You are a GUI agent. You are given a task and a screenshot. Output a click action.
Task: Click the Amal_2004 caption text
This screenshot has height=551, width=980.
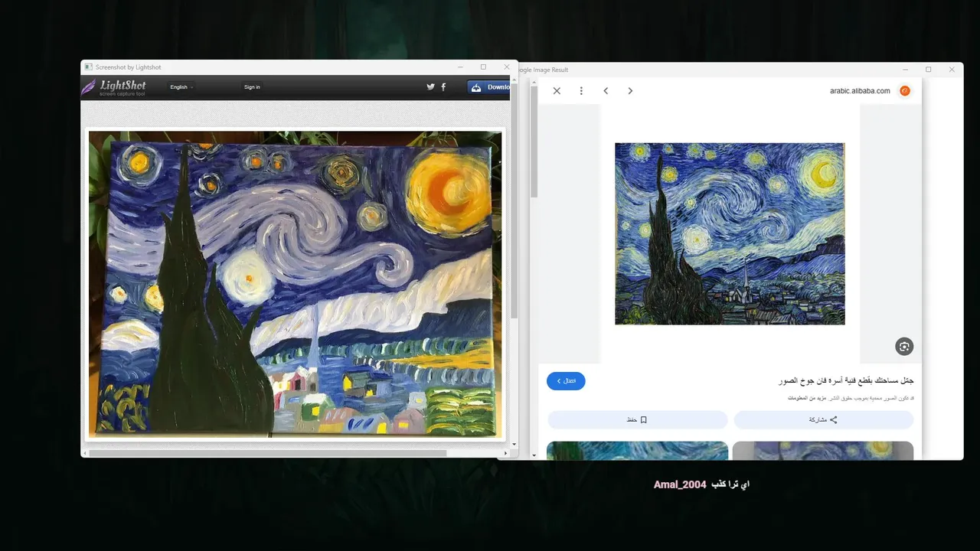pos(680,485)
